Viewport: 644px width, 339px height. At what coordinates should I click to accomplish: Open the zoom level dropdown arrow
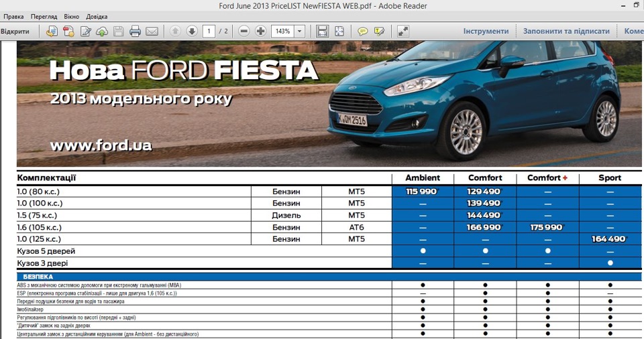pos(300,31)
